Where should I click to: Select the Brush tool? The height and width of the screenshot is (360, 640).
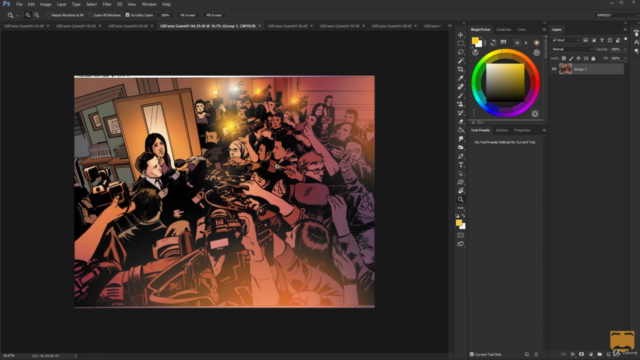(460, 96)
